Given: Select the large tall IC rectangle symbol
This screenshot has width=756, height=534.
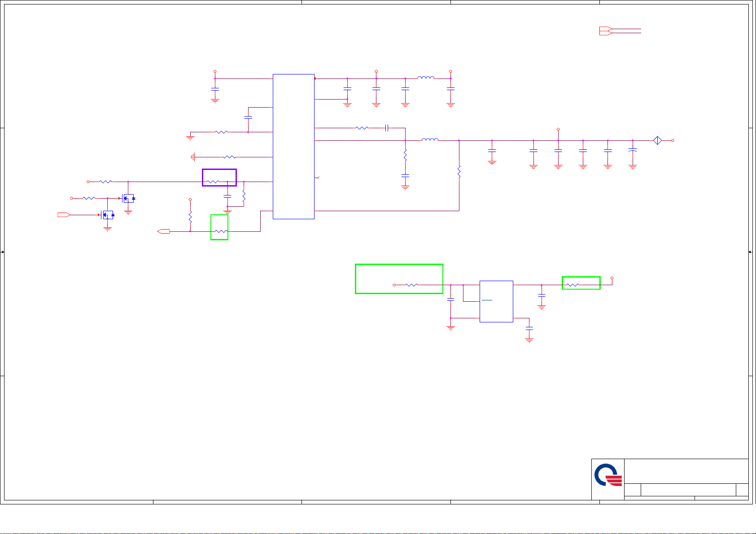Looking at the screenshot, I should click(293, 147).
